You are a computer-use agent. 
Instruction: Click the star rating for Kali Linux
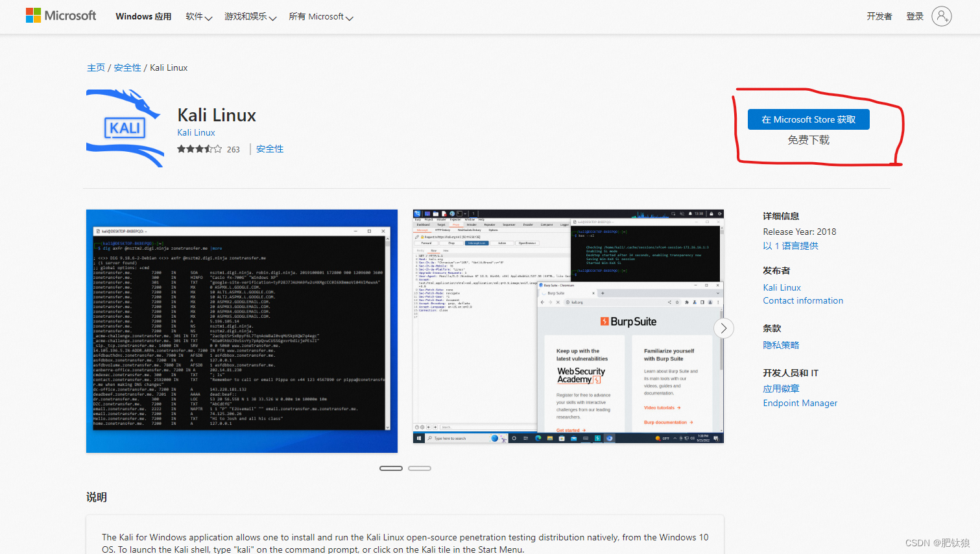coord(200,149)
